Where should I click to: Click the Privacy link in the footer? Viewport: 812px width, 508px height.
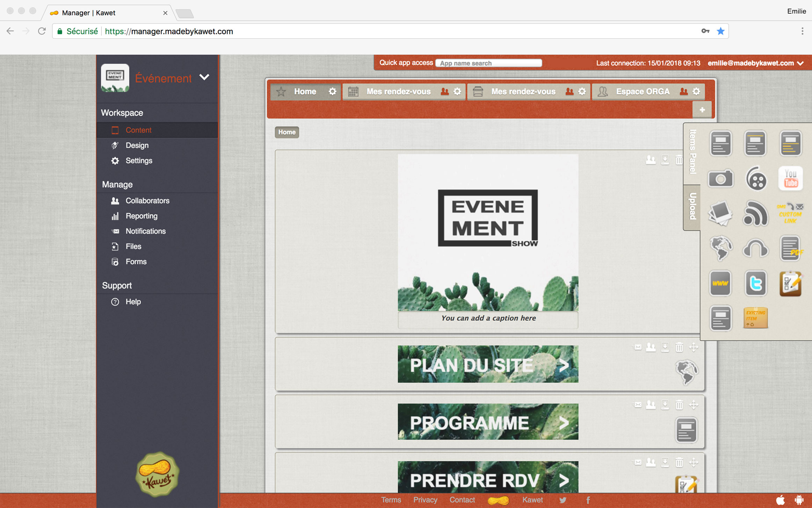point(425,500)
